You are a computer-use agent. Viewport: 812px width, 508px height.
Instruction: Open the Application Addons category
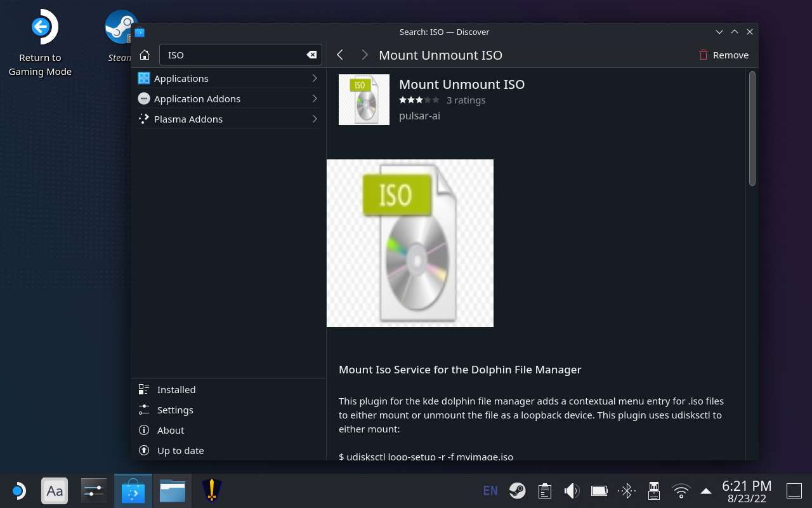coord(228,98)
